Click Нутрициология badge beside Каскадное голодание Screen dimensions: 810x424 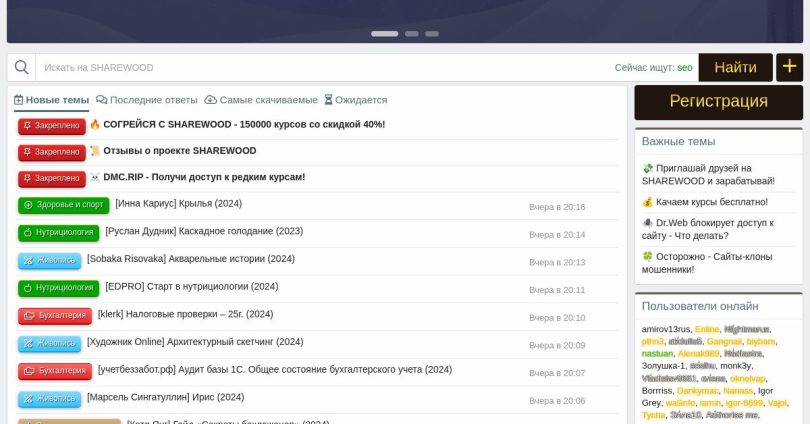click(x=58, y=232)
